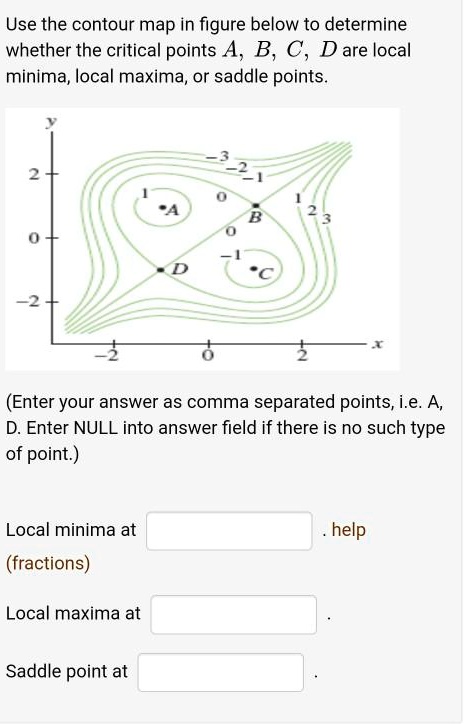Click the -2 tick label on the y-axis
466x724 pixels.
tap(27, 302)
